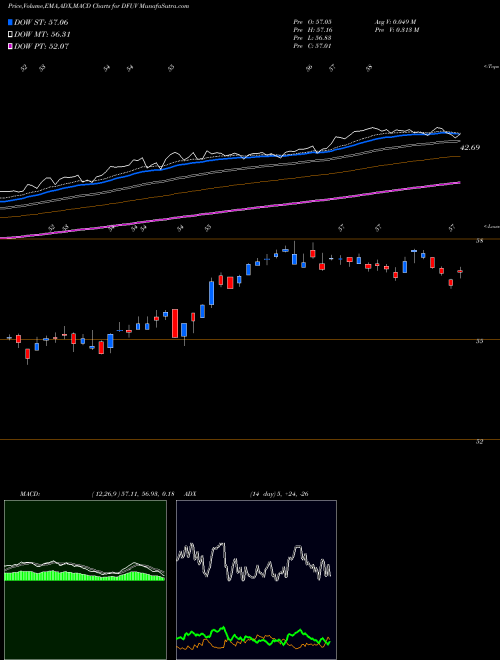Open the green MACD histogram chart

(85, 579)
